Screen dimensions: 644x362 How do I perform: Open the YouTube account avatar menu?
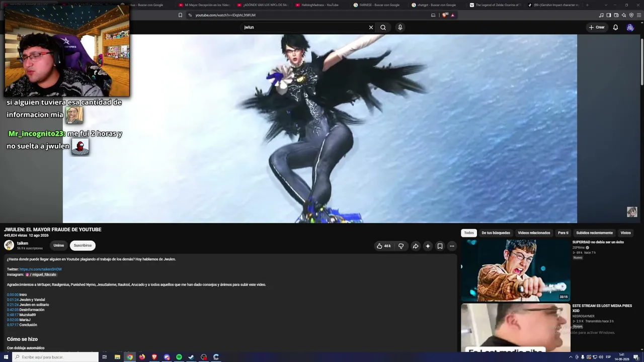point(630,27)
